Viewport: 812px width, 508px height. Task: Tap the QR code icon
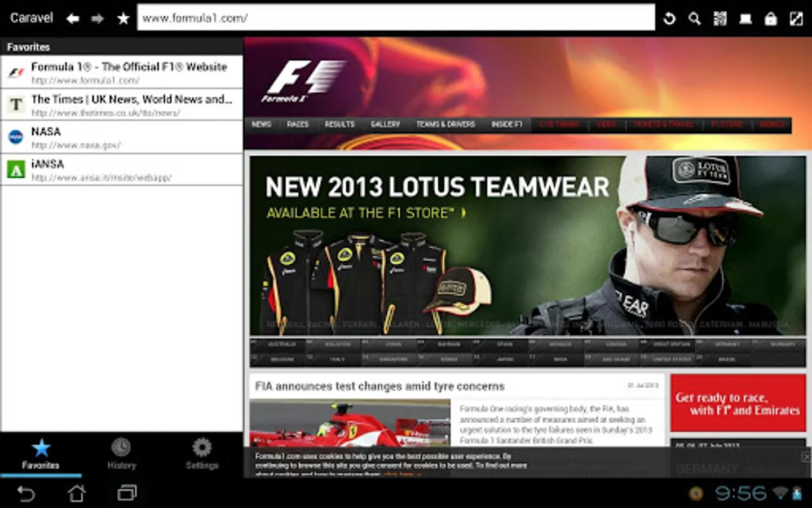[720, 19]
